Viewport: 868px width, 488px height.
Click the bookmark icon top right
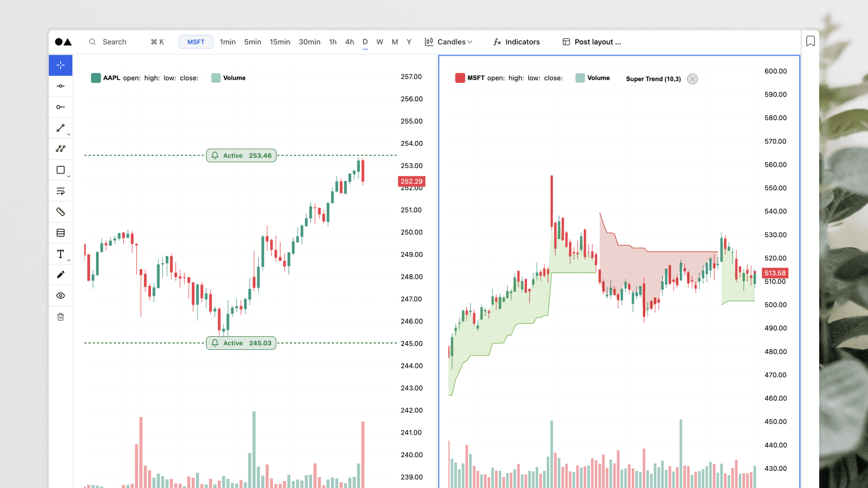pyautogui.click(x=810, y=41)
